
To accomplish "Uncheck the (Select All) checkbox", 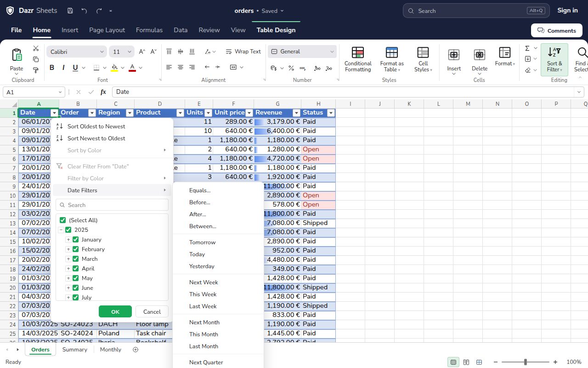I will pos(63,220).
